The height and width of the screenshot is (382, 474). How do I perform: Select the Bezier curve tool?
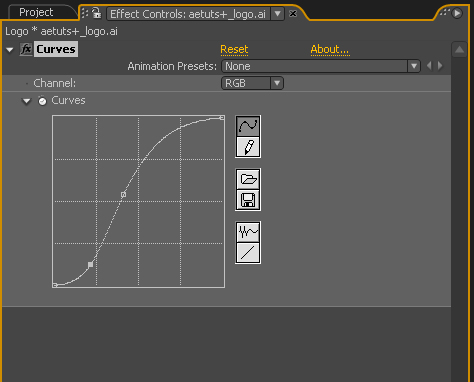[248, 126]
